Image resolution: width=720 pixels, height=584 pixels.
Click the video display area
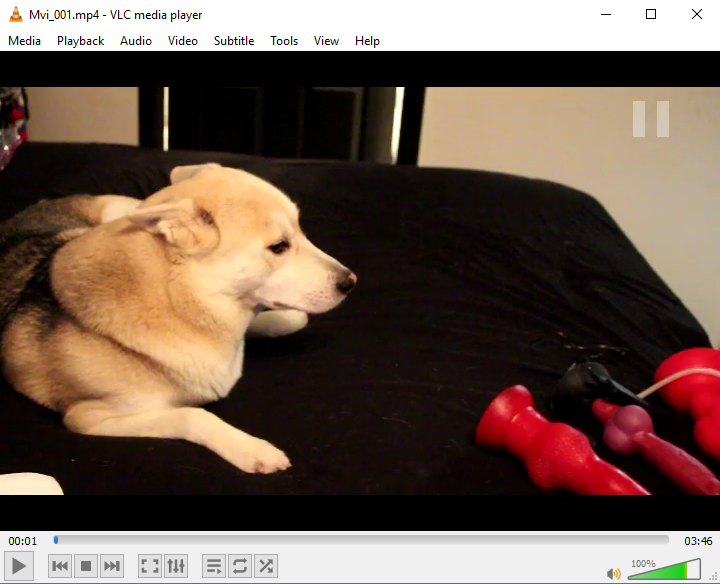360,291
